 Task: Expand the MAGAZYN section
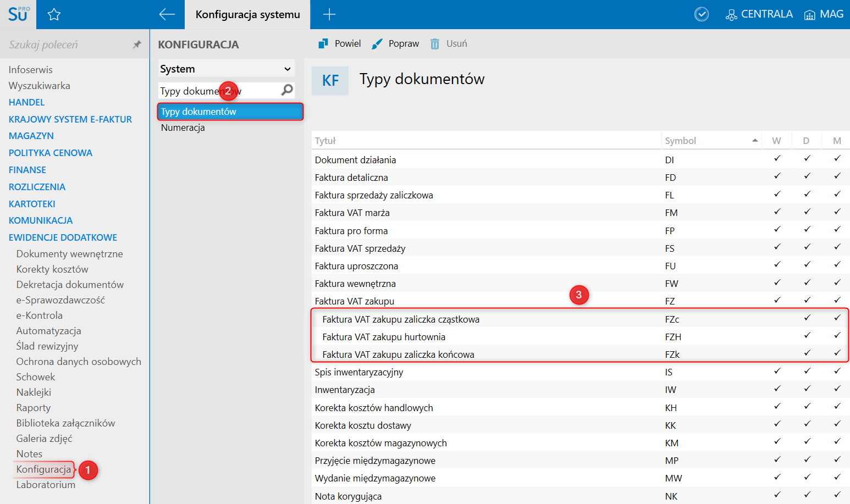31,136
